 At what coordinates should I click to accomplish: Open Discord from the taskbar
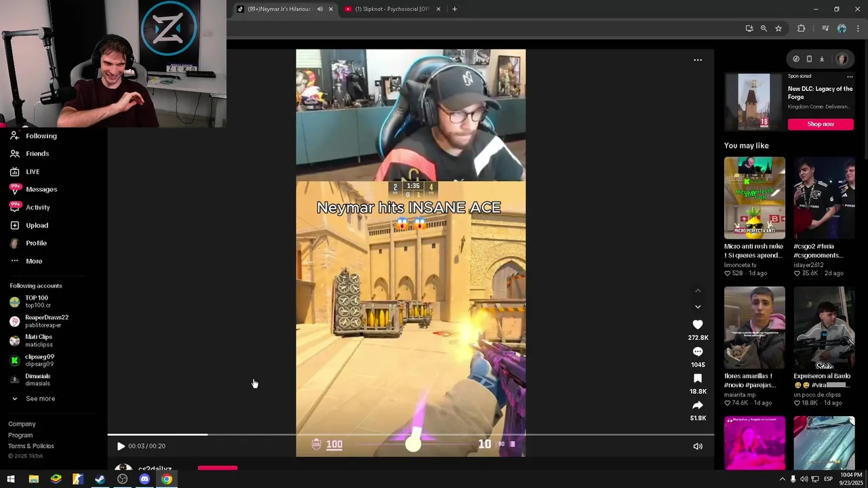[x=144, y=479]
